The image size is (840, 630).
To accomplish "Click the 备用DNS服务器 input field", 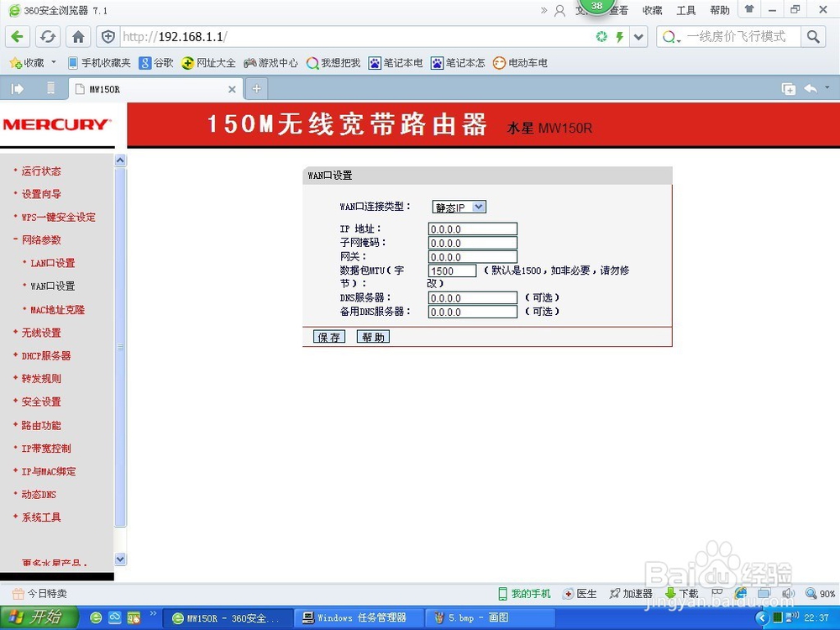I will pos(472,312).
